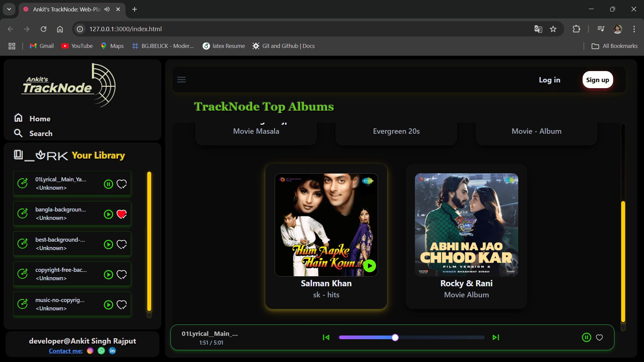The width and height of the screenshot is (644, 362).
Task: Open the Evergreen 20s album card
Action: [396, 133]
